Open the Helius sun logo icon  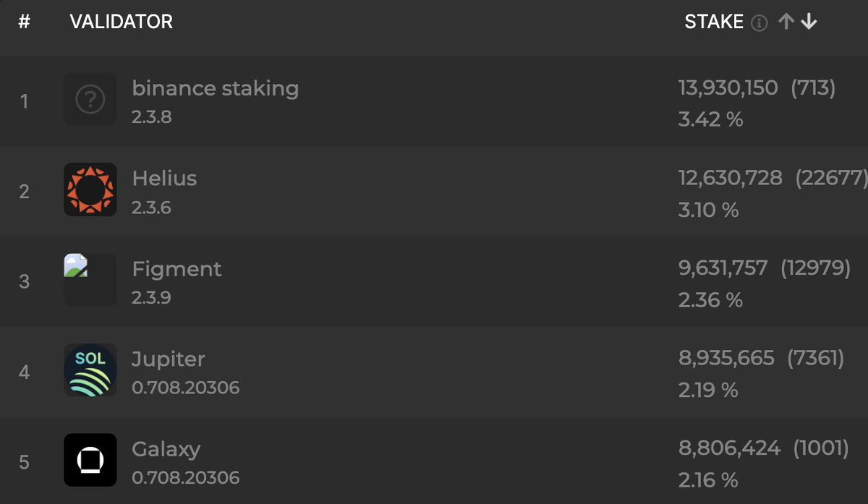[x=90, y=189]
